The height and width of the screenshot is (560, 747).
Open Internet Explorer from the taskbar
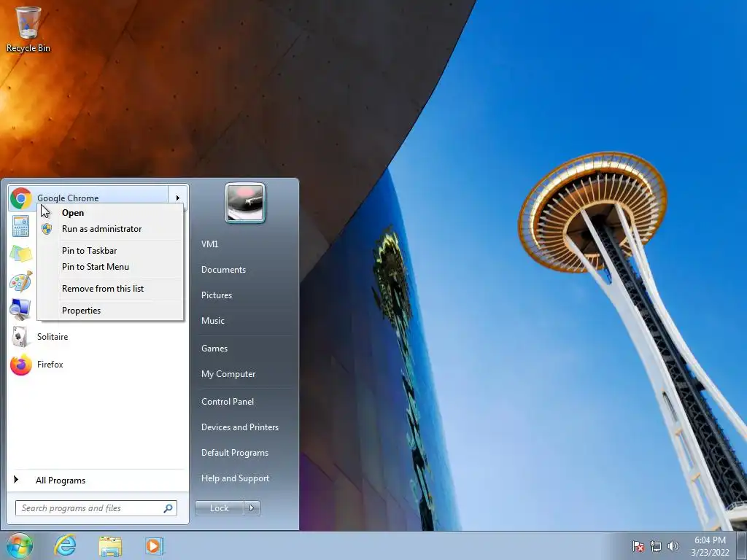pos(65,545)
